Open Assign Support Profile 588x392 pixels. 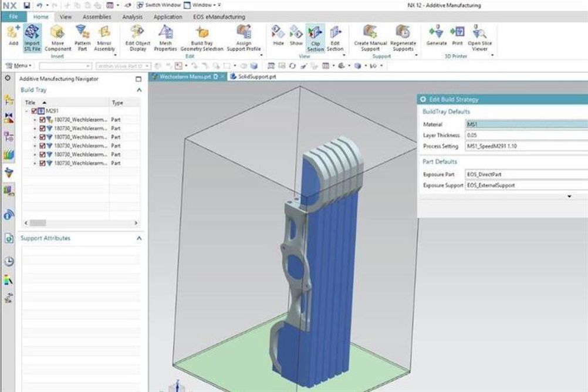click(244, 38)
